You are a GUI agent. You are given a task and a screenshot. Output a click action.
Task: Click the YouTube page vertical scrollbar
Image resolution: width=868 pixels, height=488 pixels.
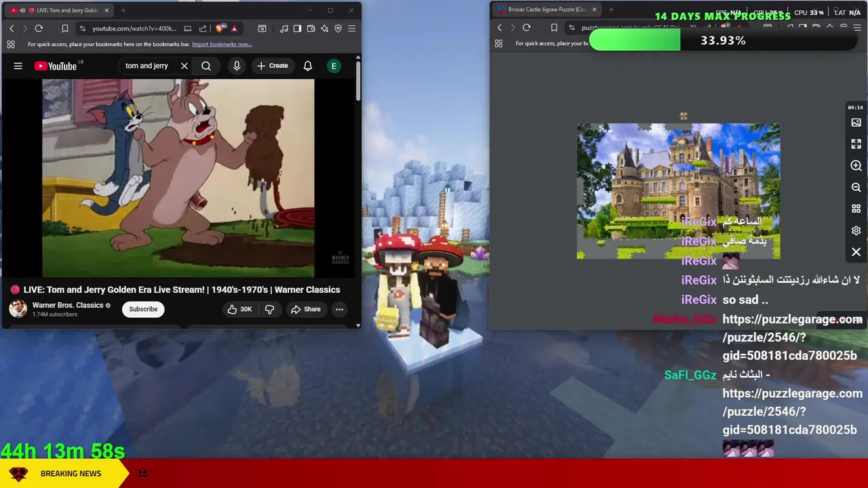(x=358, y=81)
